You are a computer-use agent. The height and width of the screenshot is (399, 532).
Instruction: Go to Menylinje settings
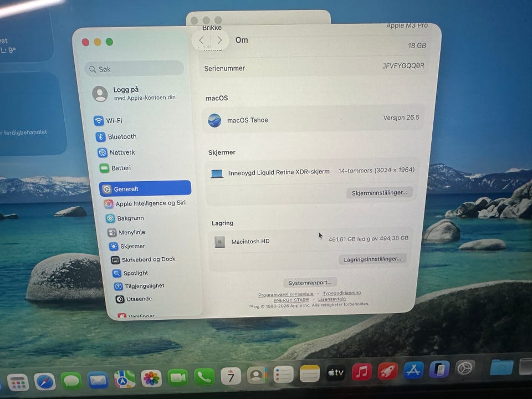pyautogui.click(x=126, y=232)
